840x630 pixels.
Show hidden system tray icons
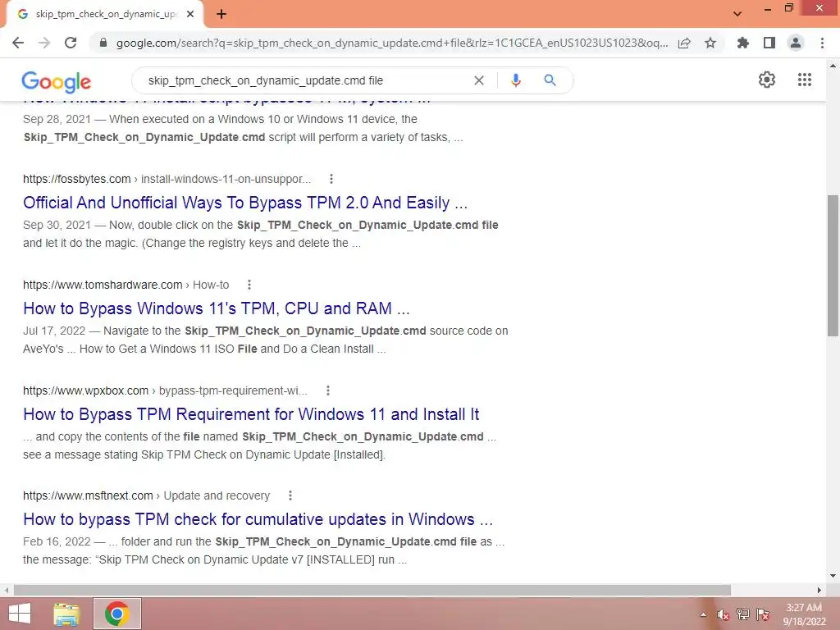click(703, 614)
